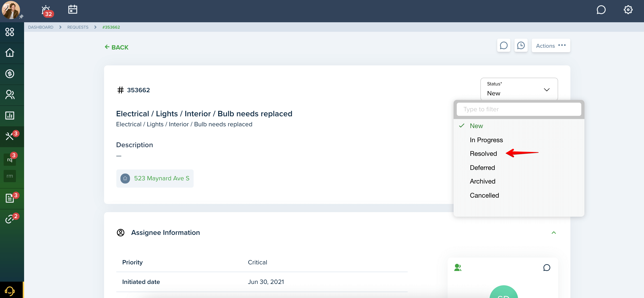Select the rq sidebar shortcut
Screen dimensions: 644x298
[x=10, y=159]
